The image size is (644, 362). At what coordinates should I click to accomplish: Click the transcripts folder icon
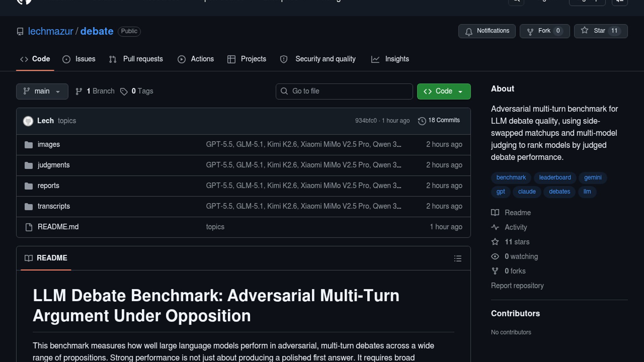pos(29,206)
